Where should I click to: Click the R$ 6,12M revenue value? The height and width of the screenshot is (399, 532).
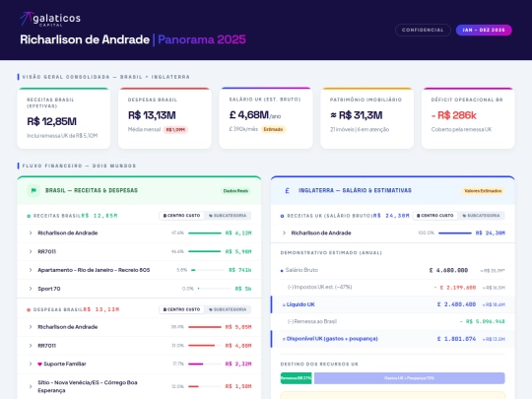coord(238,233)
